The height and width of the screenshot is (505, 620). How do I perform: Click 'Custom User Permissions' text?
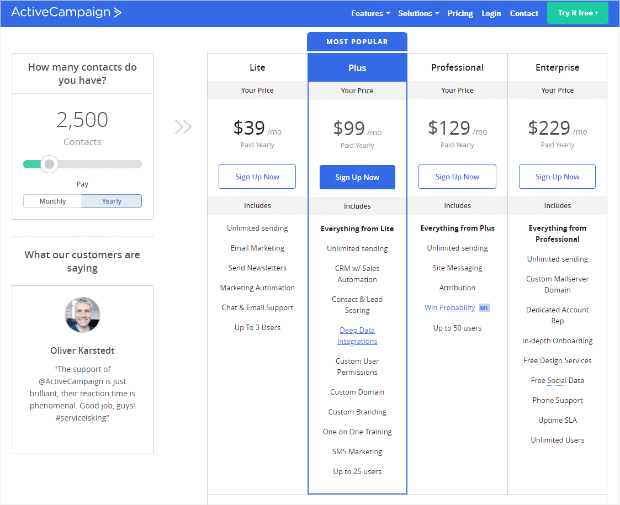pos(357,367)
